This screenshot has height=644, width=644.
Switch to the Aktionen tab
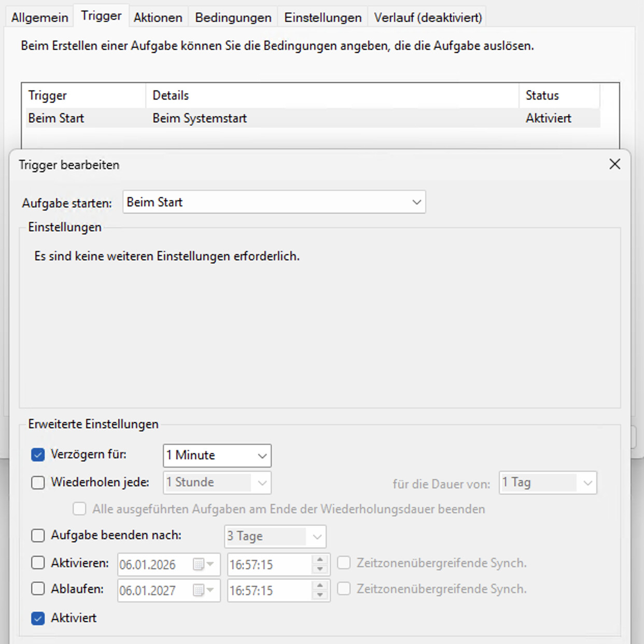tap(158, 18)
